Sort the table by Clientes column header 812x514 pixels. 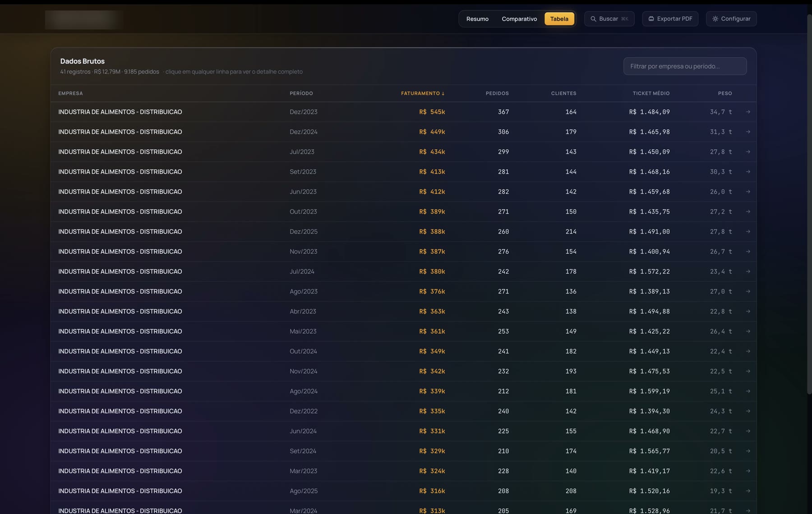pyautogui.click(x=563, y=93)
